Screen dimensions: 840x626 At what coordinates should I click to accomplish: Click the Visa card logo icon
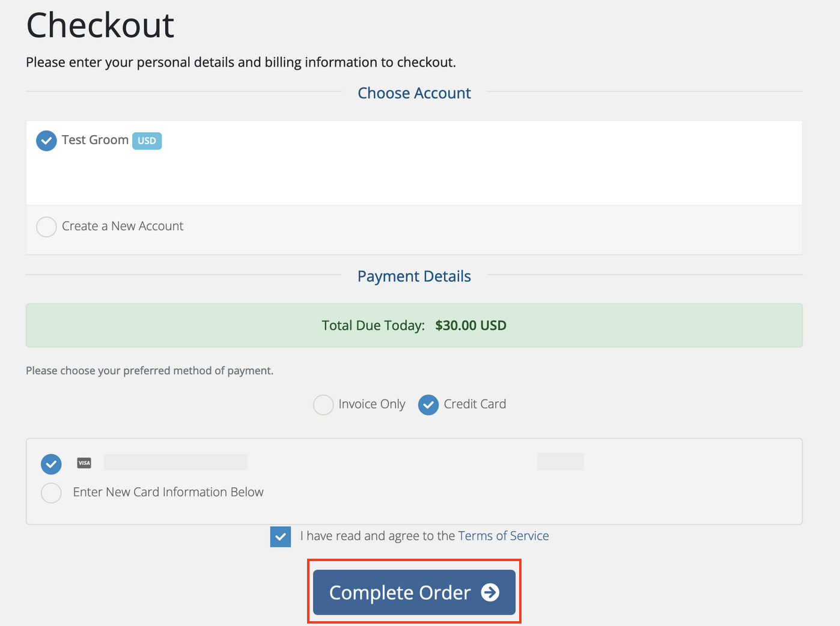coord(84,463)
